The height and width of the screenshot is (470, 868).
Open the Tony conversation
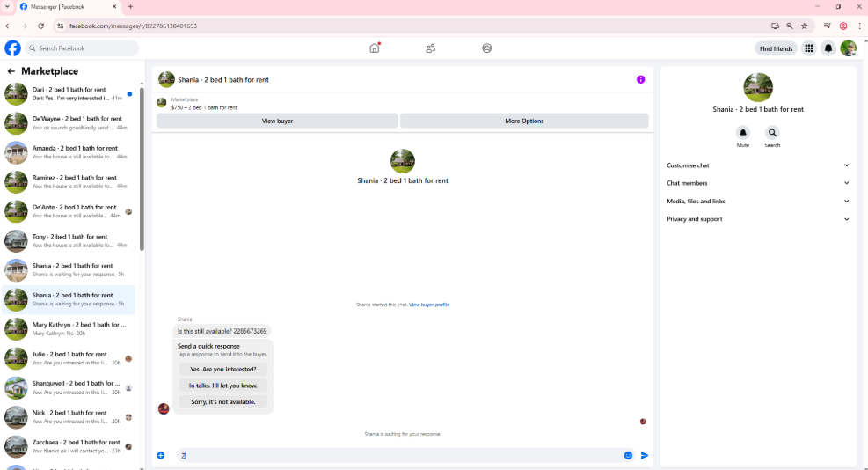point(69,240)
